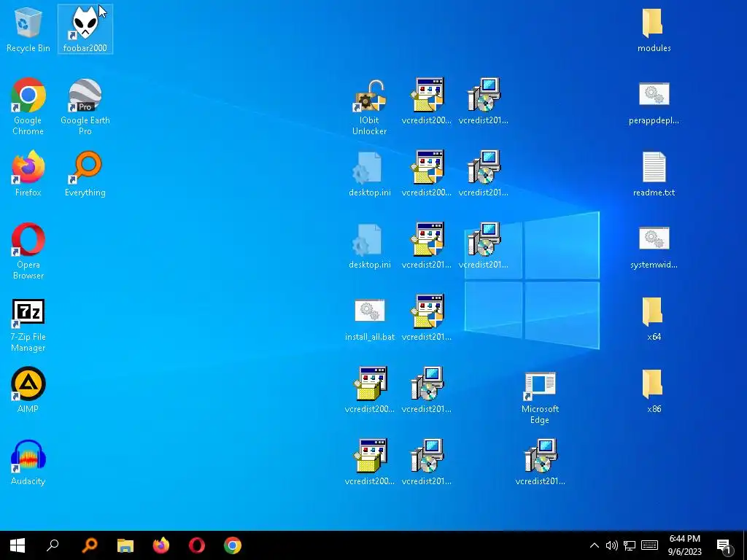The width and height of the screenshot is (747, 560).
Task: Select the perappdepl... file icon
Action: [654, 102]
